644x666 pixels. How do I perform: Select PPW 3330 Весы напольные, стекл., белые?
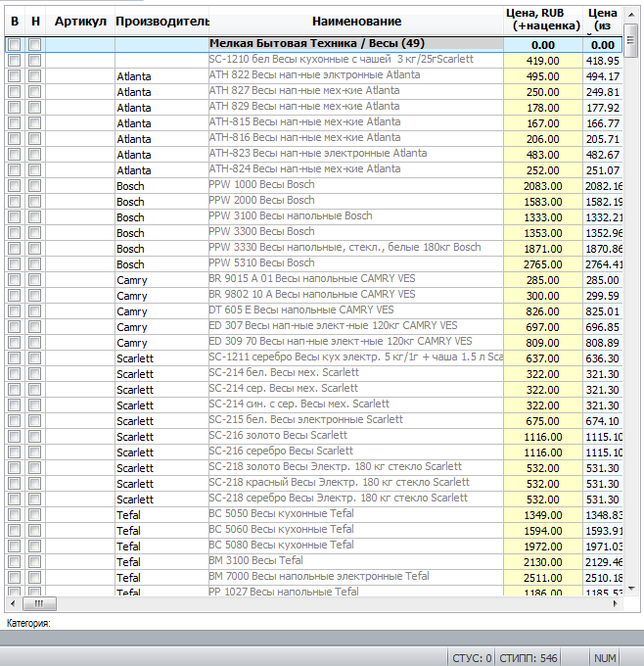pos(314,249)
